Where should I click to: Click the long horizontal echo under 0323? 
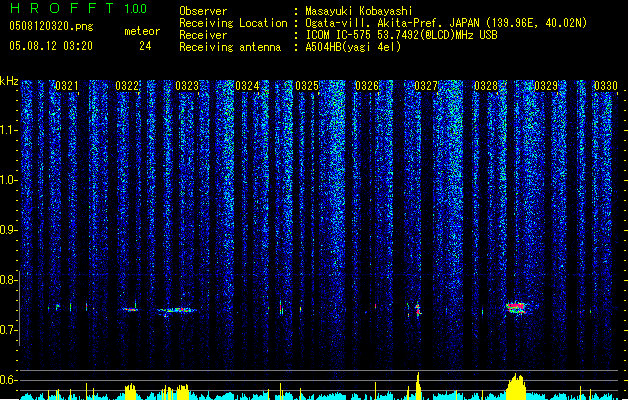[177, 310]
